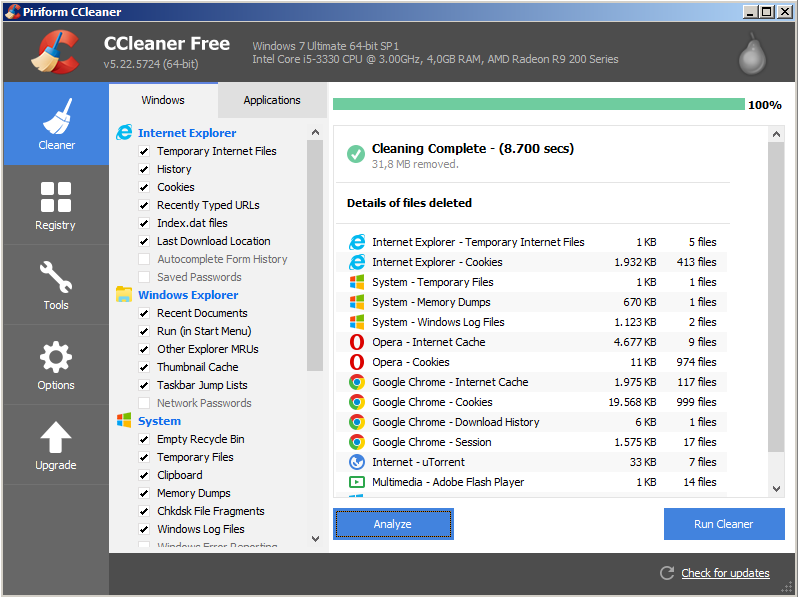Click the System category heading

(x=159, y=421)
